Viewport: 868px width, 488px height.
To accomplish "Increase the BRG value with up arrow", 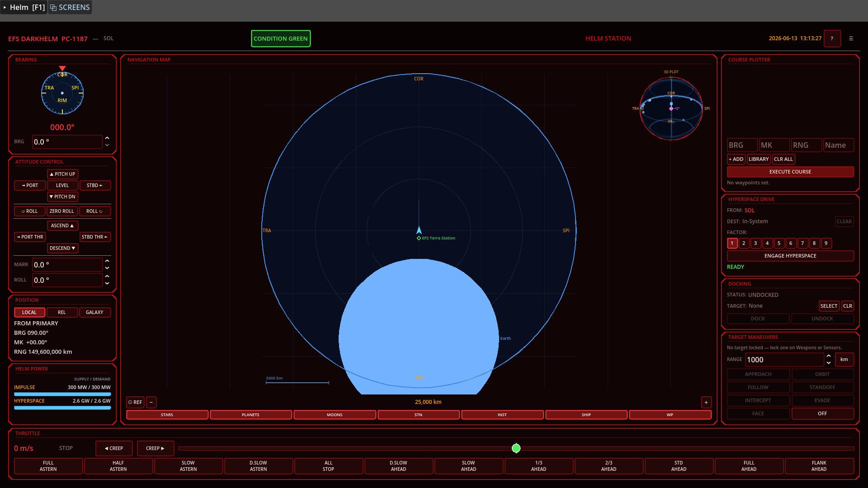I will pos(107,138).
